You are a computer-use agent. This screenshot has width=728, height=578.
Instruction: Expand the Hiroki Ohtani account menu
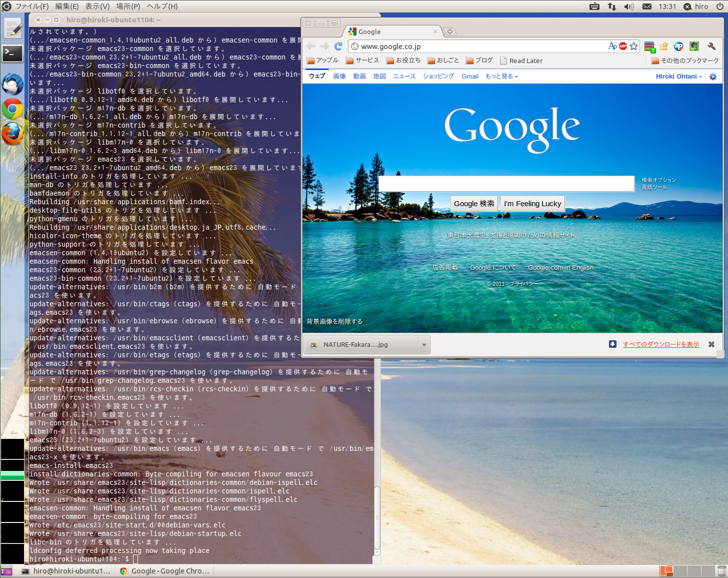pyautogui.click(x=679, y=77)
